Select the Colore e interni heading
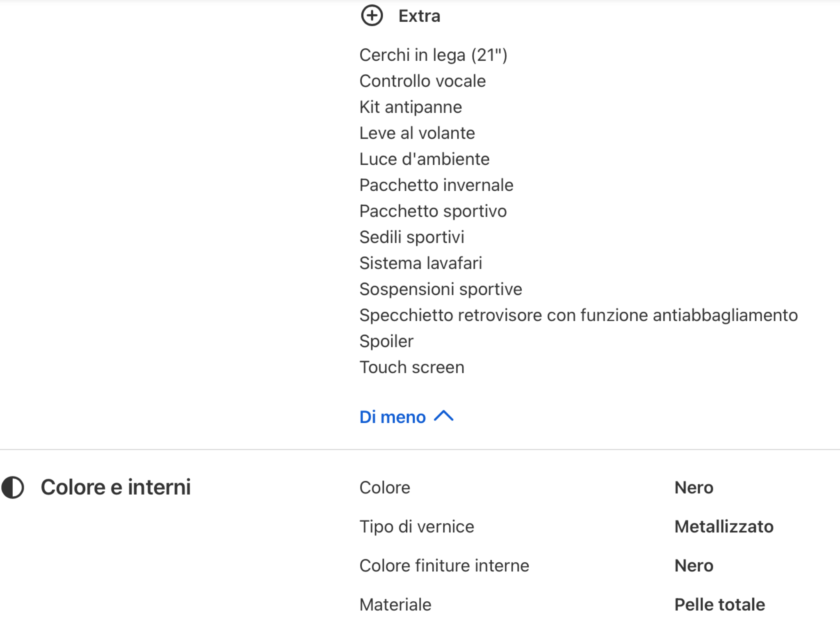 click(x=116, y=487)
